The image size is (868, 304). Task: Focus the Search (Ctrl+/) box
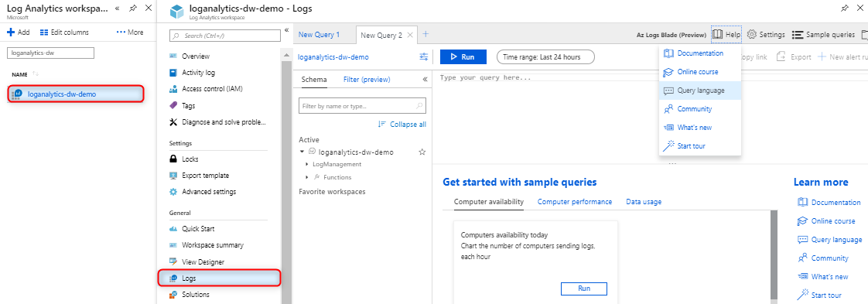225,36
